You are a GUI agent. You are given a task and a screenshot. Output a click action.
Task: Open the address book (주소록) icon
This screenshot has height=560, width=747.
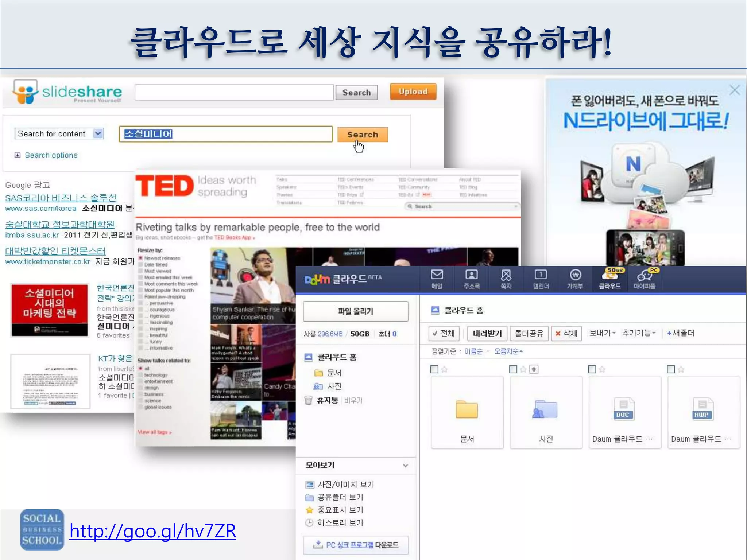tap(471, 279)
